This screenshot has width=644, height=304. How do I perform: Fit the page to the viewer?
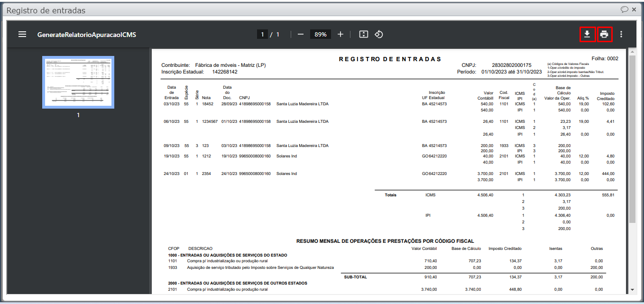coord(363,34)
